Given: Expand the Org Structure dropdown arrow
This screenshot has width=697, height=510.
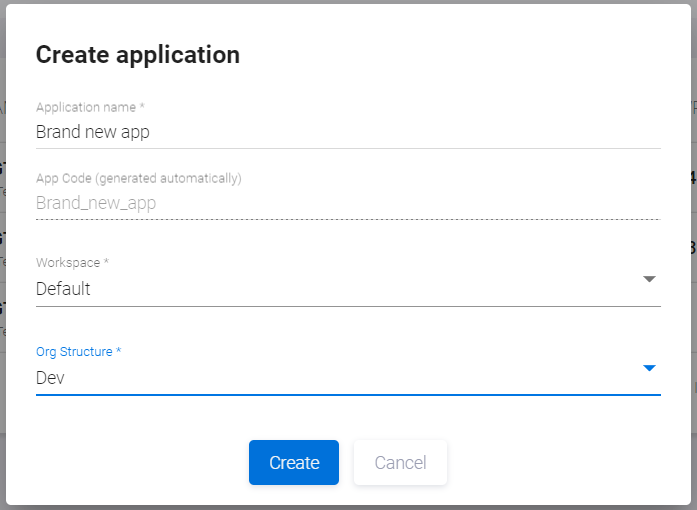Looking at the screenshot, I should tap(649, 368).
